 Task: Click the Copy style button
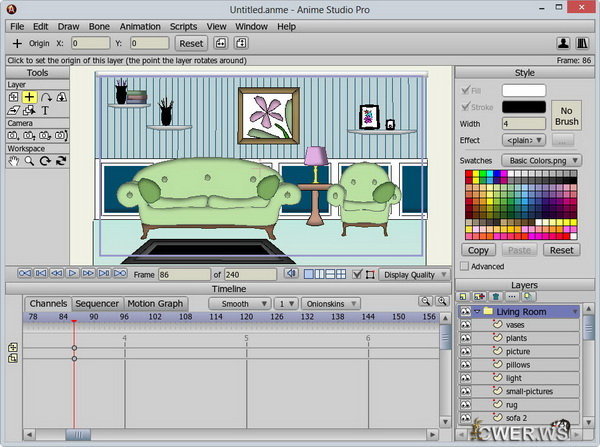[x=479, y=250]
